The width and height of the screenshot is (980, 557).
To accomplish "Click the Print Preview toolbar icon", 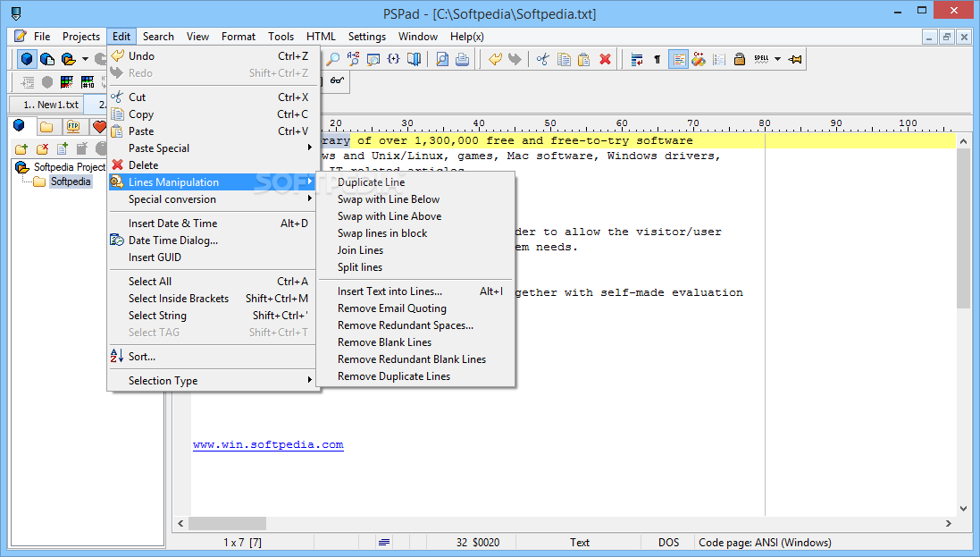I will pyautogui.click(x=442, y=59).
